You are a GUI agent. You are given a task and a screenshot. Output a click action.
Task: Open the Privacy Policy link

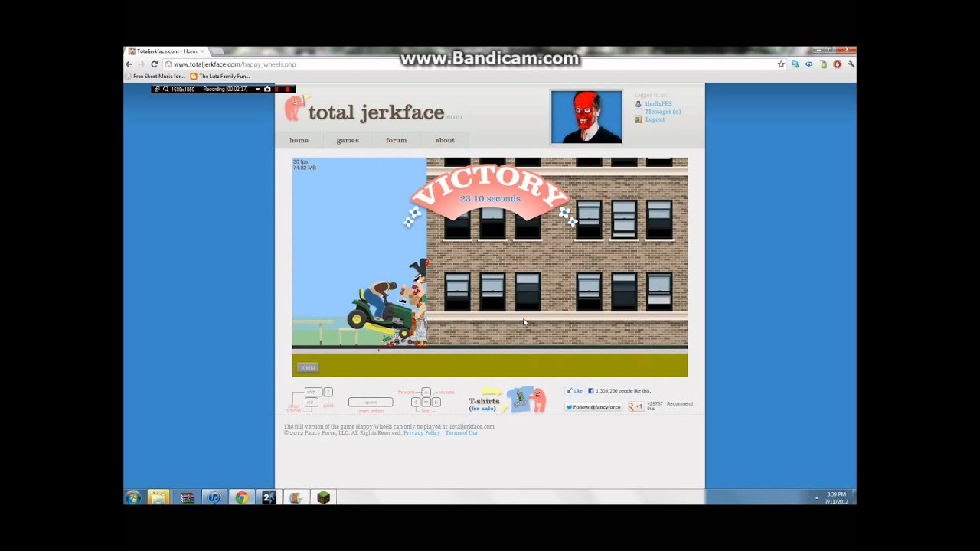point(422,433)
